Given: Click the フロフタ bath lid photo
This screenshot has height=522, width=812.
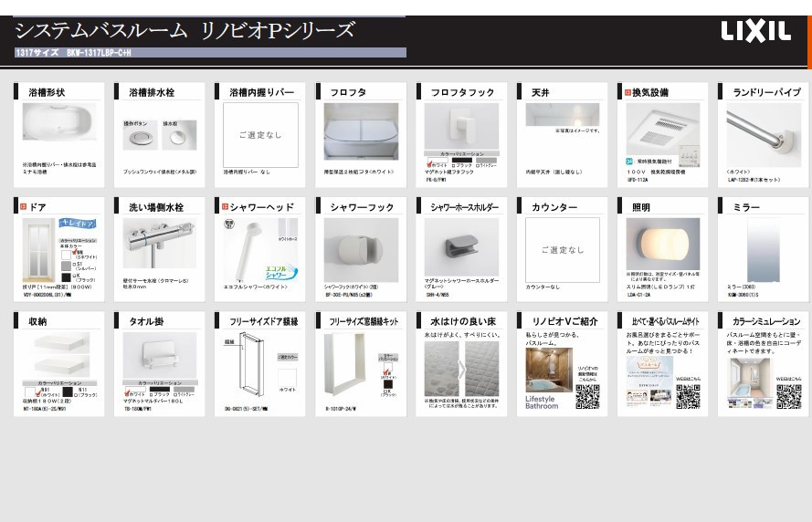Looking at the screenshot, I should click(x=361, y=131).
